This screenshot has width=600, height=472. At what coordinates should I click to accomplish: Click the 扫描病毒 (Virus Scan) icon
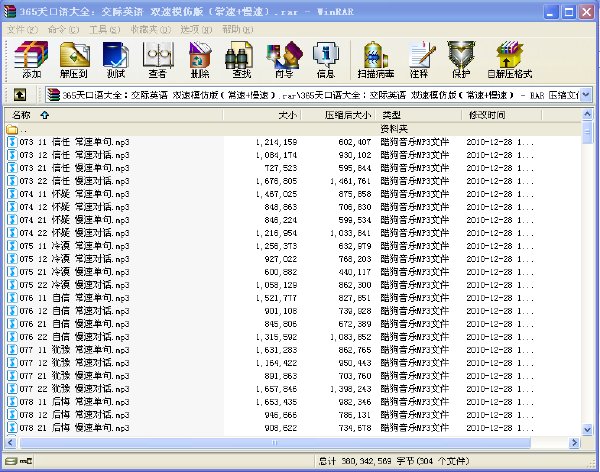click(x=376, y=59)
